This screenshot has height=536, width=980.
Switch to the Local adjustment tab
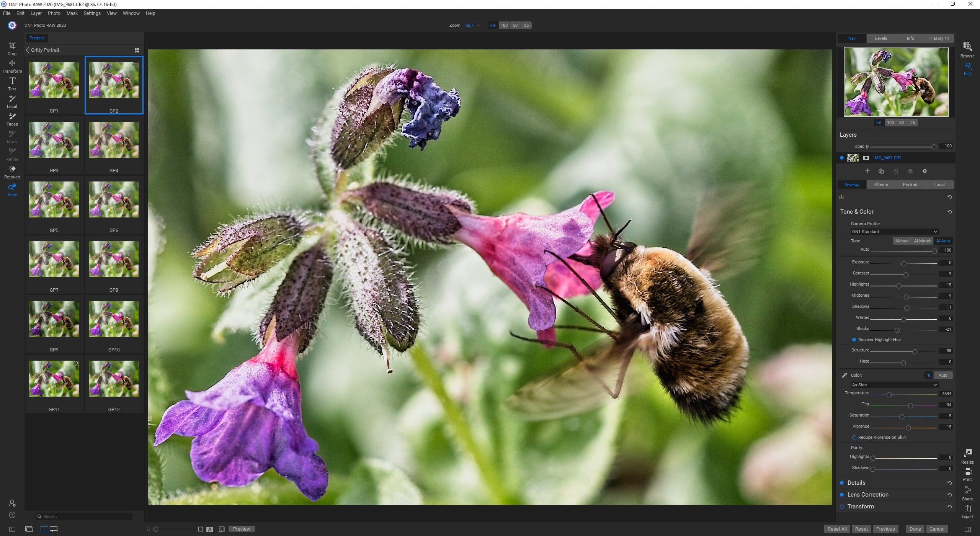(939, 184)
